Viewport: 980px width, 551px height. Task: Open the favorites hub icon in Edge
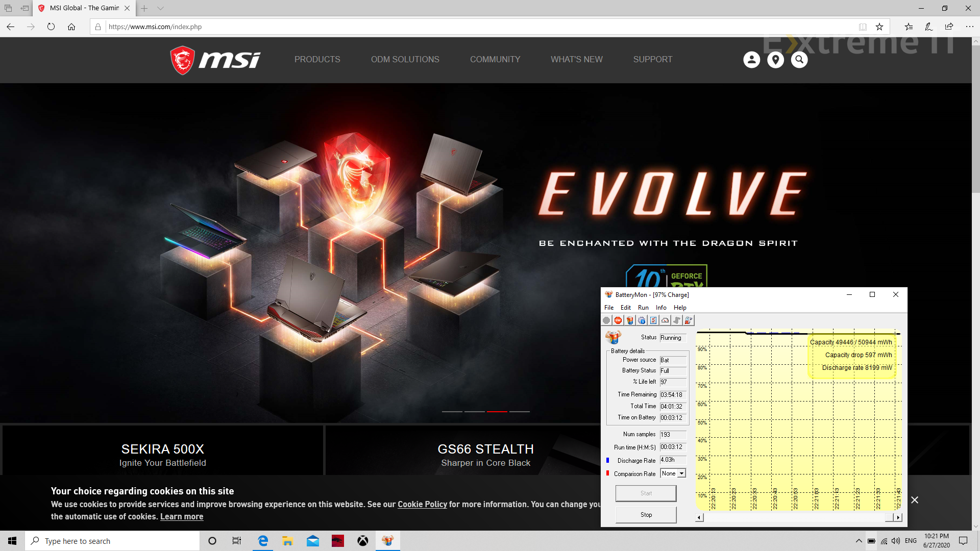pos(909,27)
